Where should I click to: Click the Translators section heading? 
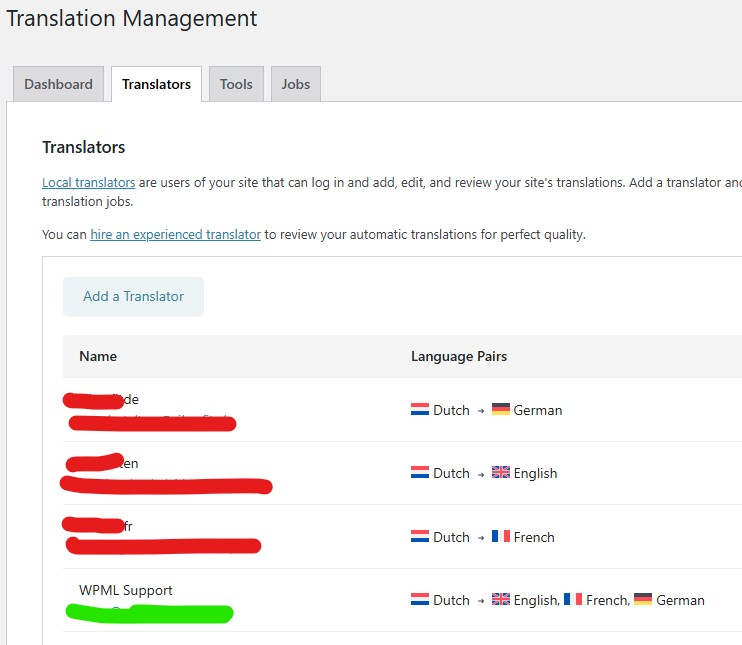tap(83, 147)
